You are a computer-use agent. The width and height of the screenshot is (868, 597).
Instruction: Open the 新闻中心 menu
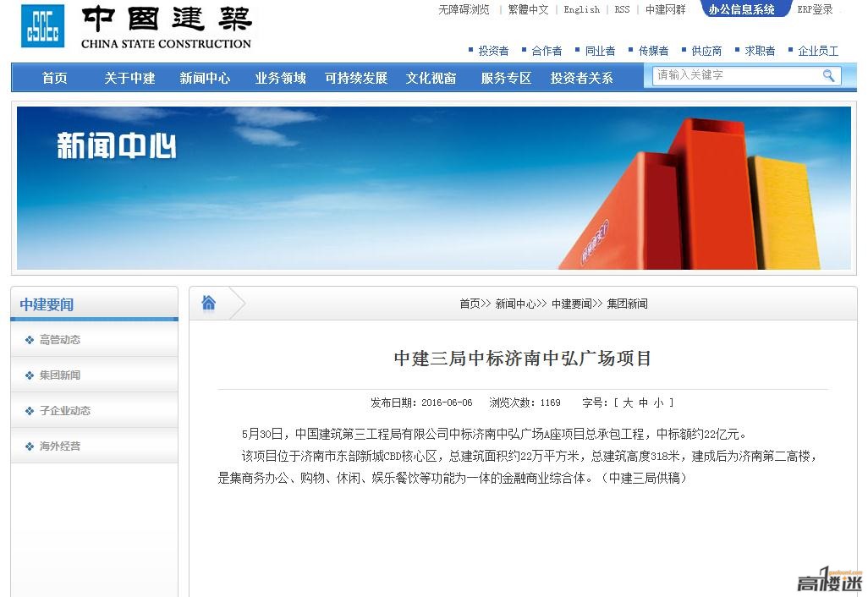pos(205,78)
